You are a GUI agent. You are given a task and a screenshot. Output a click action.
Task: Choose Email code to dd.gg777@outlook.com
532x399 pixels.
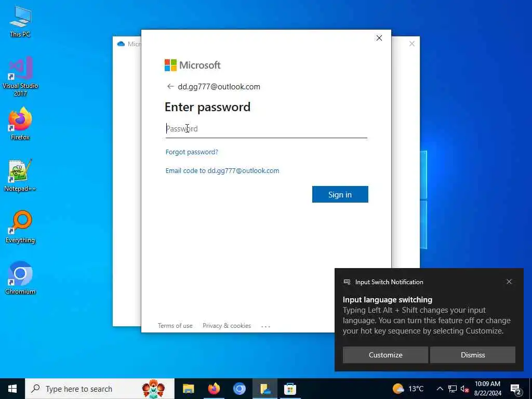pyautogui.click(x=222, y=170)
